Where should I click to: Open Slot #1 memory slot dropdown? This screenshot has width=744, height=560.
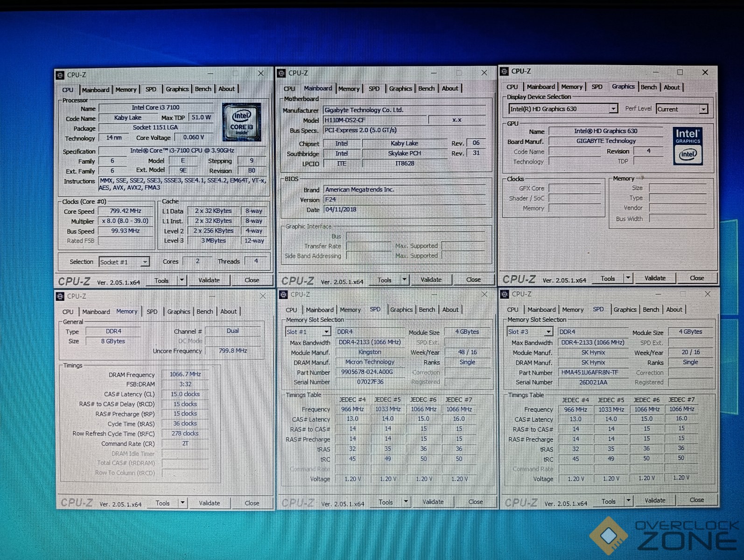(x=326, y=332)
